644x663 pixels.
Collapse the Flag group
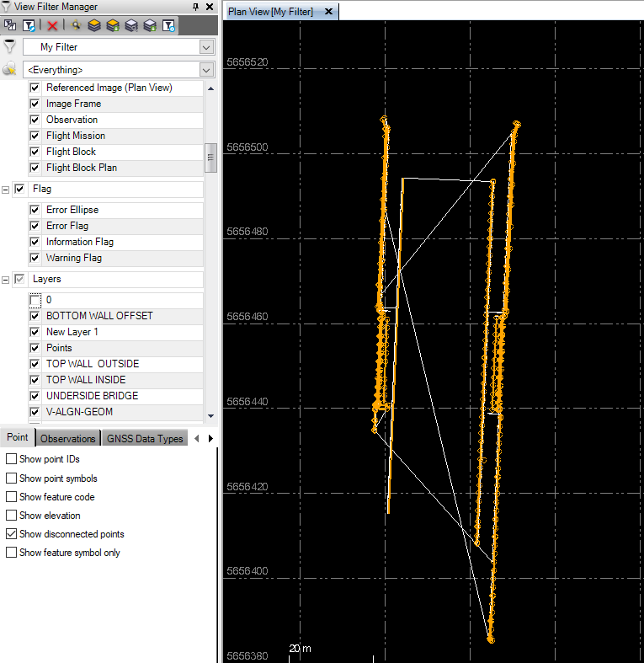(6, 190)
